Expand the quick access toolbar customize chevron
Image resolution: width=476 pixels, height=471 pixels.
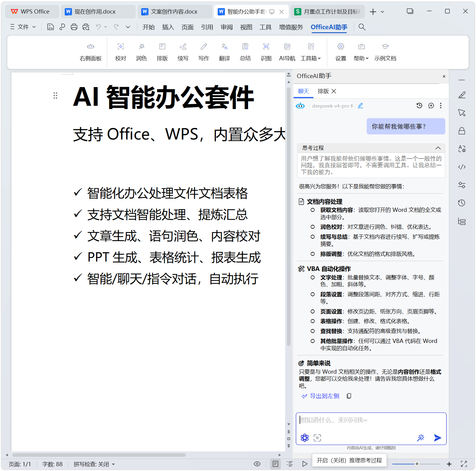coord(128,27)
